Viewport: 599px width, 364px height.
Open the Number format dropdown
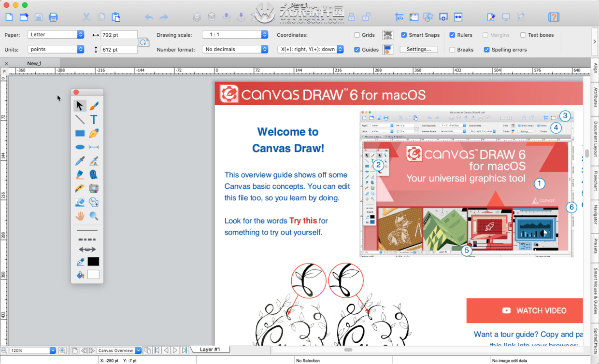[x=235, y=49]
